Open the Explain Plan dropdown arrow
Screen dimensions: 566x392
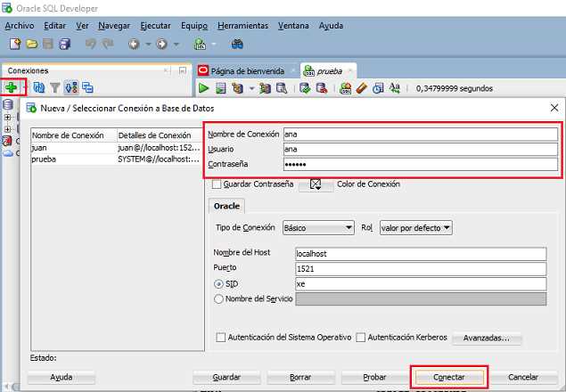pos(251,88)
